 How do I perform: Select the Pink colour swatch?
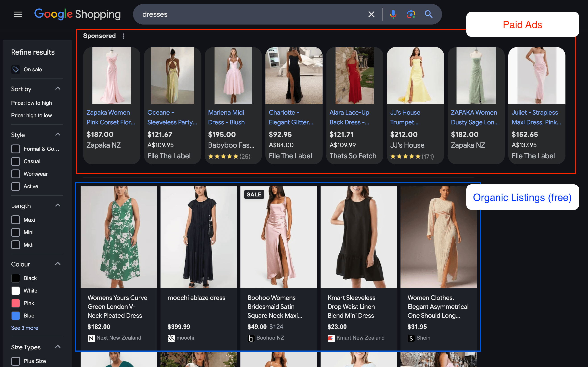(16, 303)
